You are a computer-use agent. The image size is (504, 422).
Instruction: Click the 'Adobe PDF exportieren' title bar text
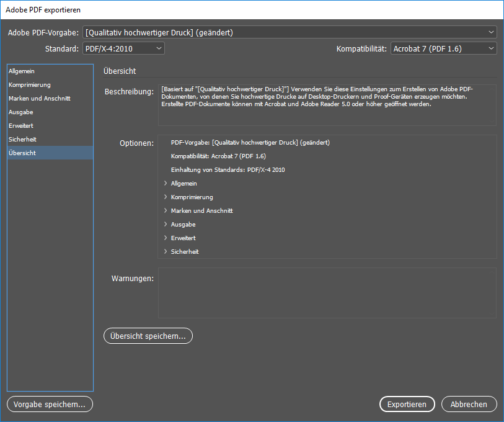click(43, 10)
